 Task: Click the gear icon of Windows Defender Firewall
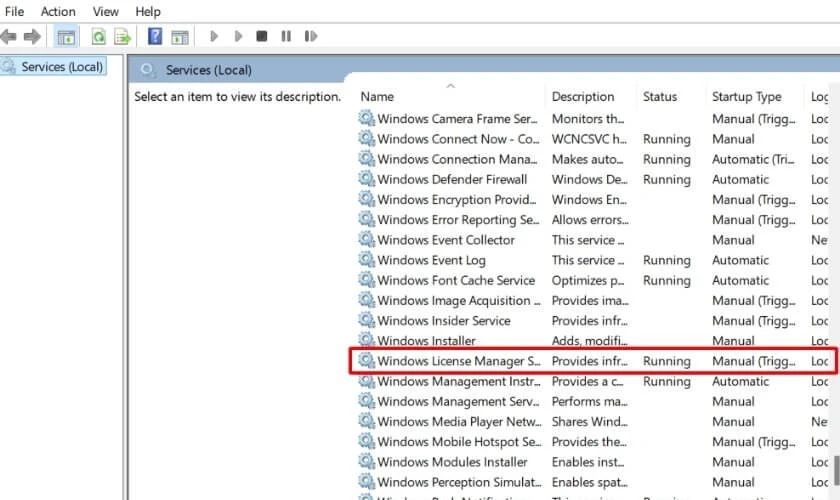(366, 178)
